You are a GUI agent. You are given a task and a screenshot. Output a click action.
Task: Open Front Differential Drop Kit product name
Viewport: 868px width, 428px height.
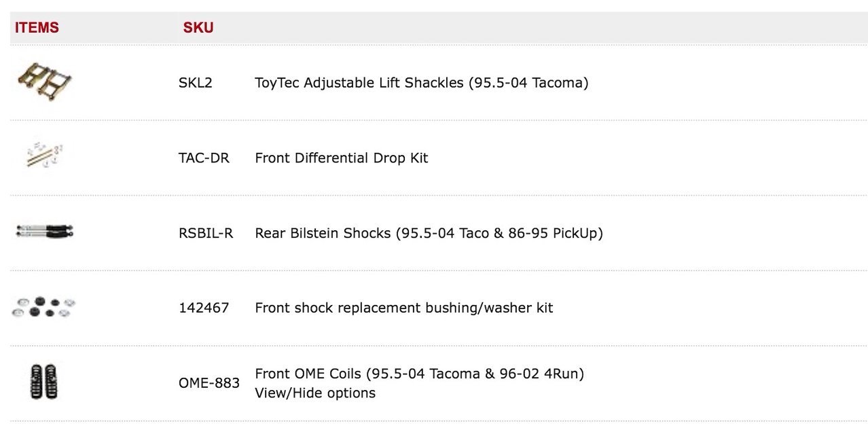pyautogui.click(x=342, y=158)
